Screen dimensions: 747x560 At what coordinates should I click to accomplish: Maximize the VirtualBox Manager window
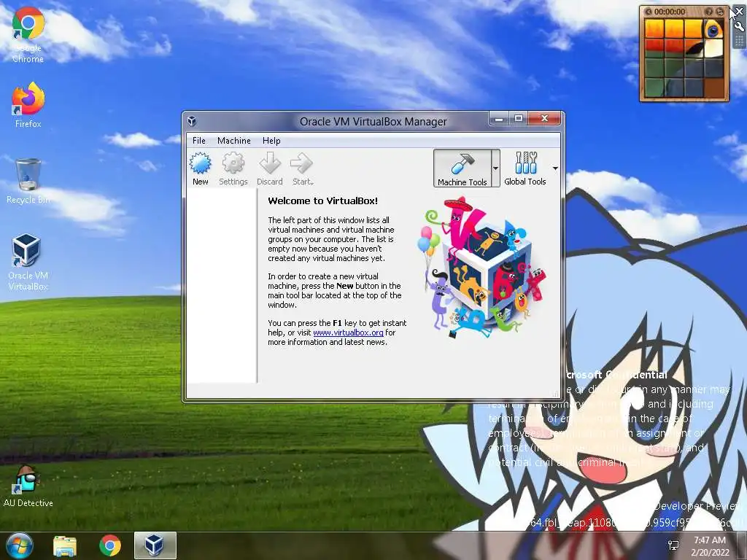tap(519, 119)
